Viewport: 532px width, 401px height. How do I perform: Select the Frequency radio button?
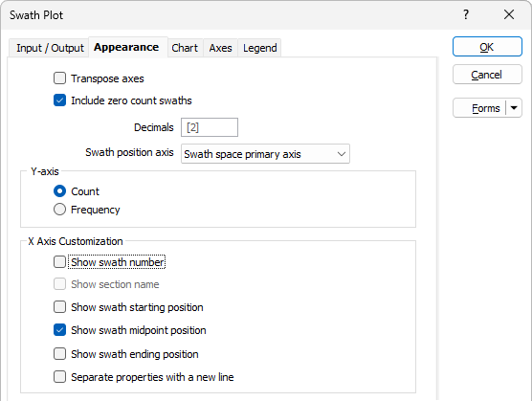pyautogui.click(x=59, y=210)
